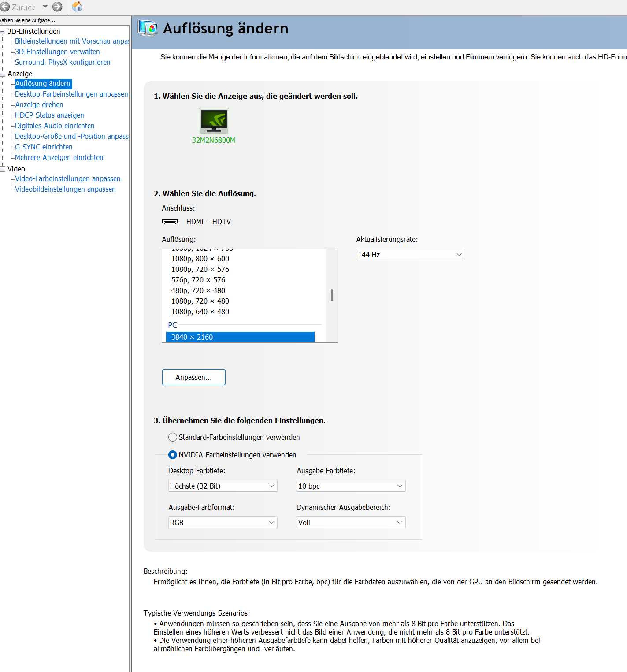Select Standard-Farbeinstellungen verwenden
627x672 pixels.
pos(172,437)
